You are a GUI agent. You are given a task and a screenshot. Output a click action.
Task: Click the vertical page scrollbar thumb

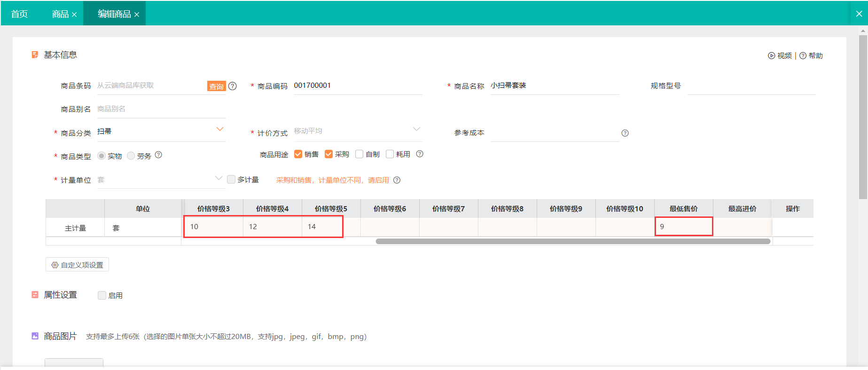pos(863,116)
